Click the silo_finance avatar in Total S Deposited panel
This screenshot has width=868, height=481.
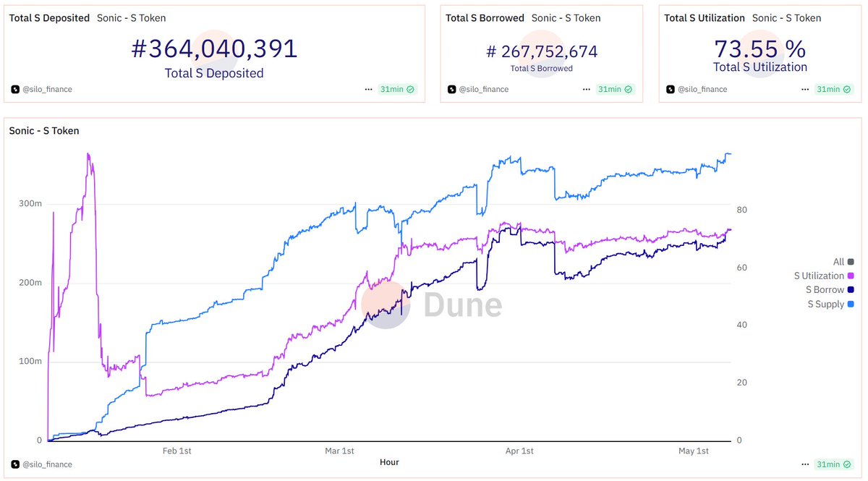[14, 90]
